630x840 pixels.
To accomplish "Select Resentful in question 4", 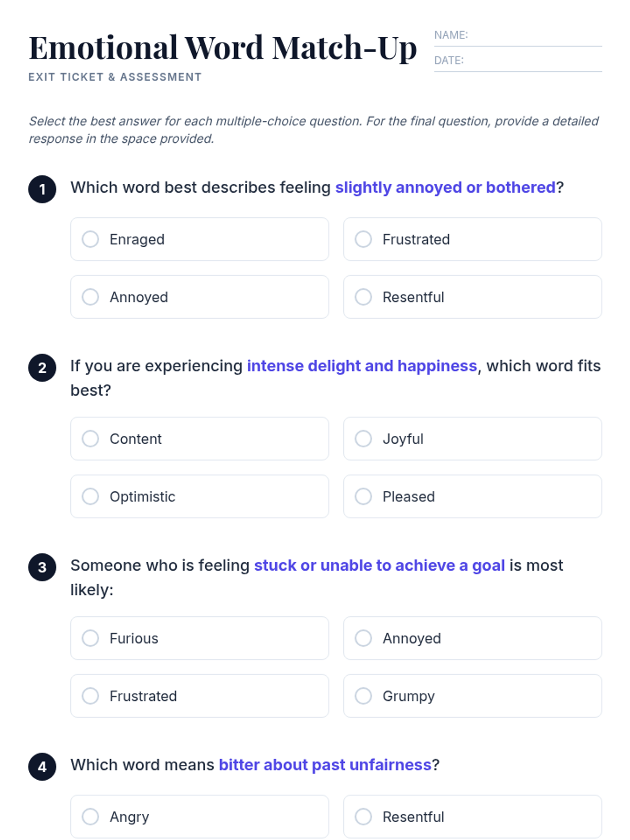I will tap(363, 817).
